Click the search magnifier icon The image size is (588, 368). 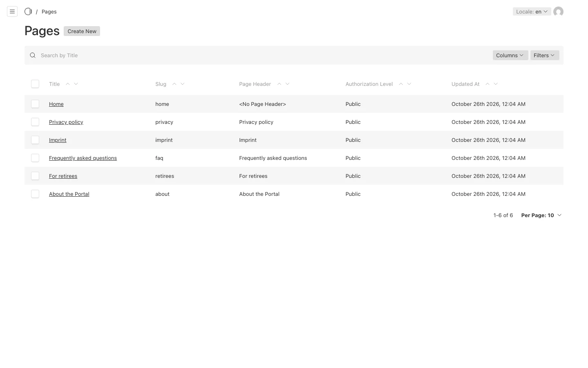tap(33, 55)
